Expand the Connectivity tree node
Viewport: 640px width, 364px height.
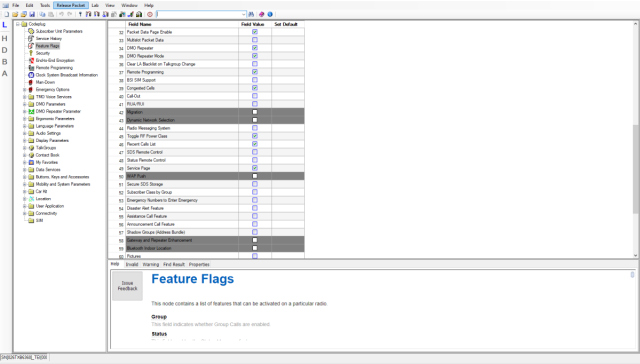point(24,213)
